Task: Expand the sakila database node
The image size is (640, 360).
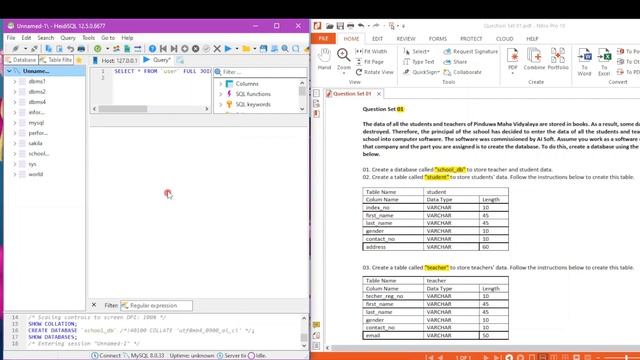Action: coord(15,143)
